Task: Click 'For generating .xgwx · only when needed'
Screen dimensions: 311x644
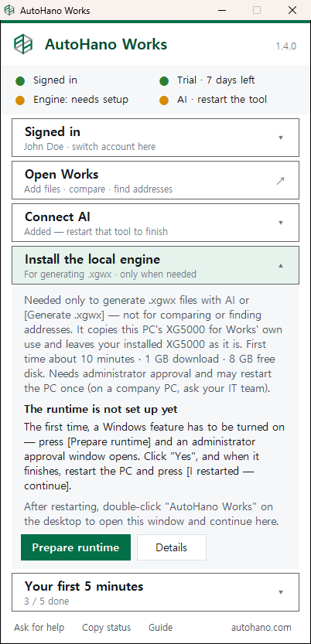Action: (x=110, y=274)
